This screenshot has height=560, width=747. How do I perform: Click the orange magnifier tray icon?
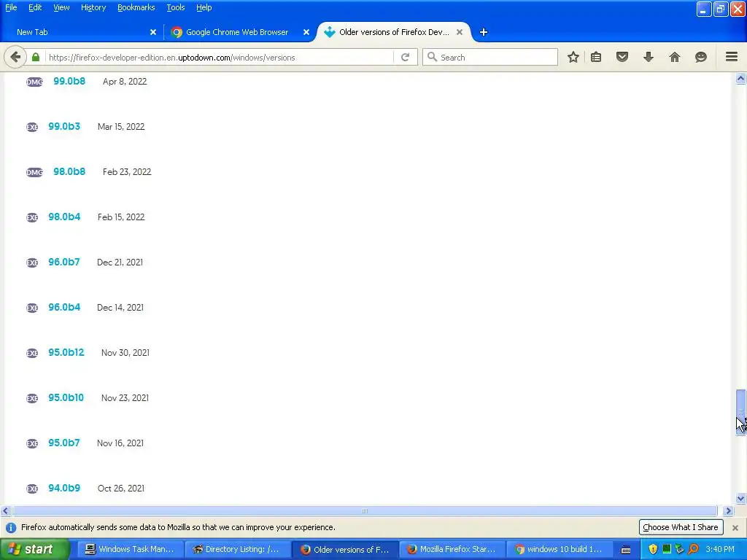(694, 549)
